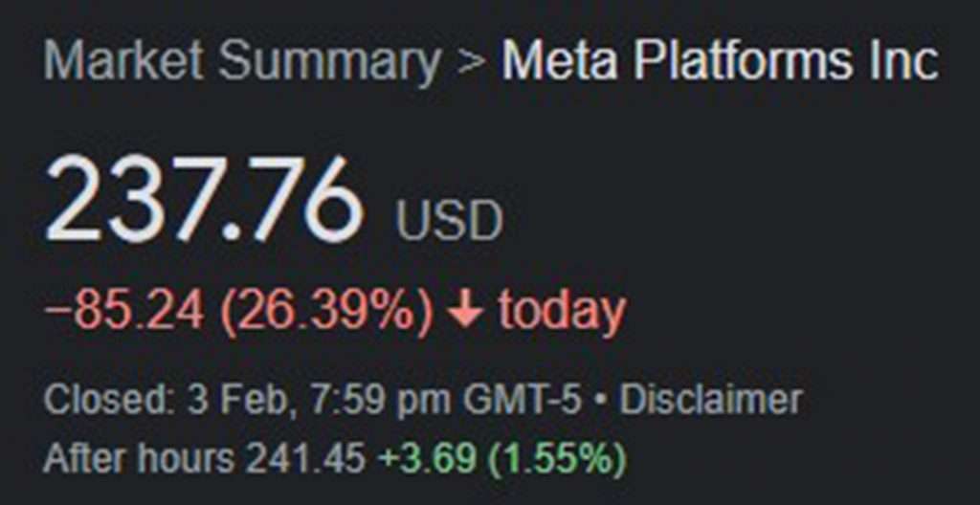Click the −85.24 price change value
The image size is (980, 505).
click(123, 310)
